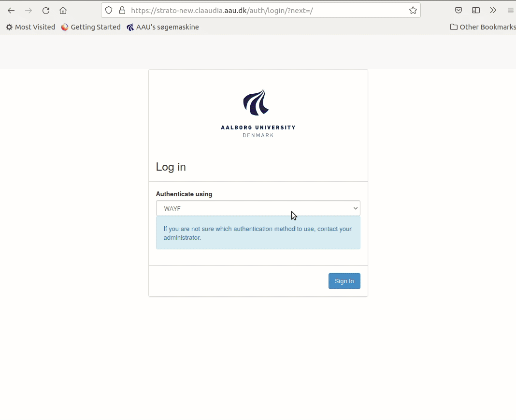Open the tracking protection shield panel
The height and width of the screenshot is (420, 516).
(109, 10)
